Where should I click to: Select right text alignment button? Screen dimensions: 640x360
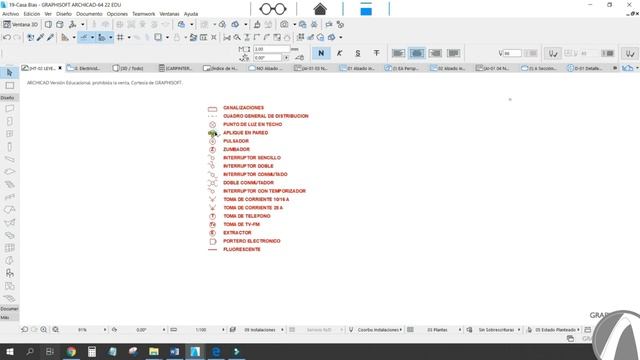tap(435, 53)
